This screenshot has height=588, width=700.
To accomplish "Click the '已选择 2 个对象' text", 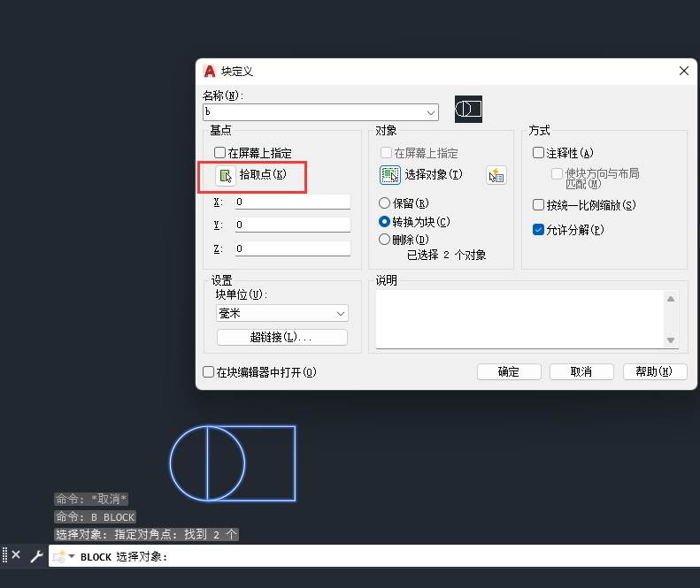I will [446, 255].
